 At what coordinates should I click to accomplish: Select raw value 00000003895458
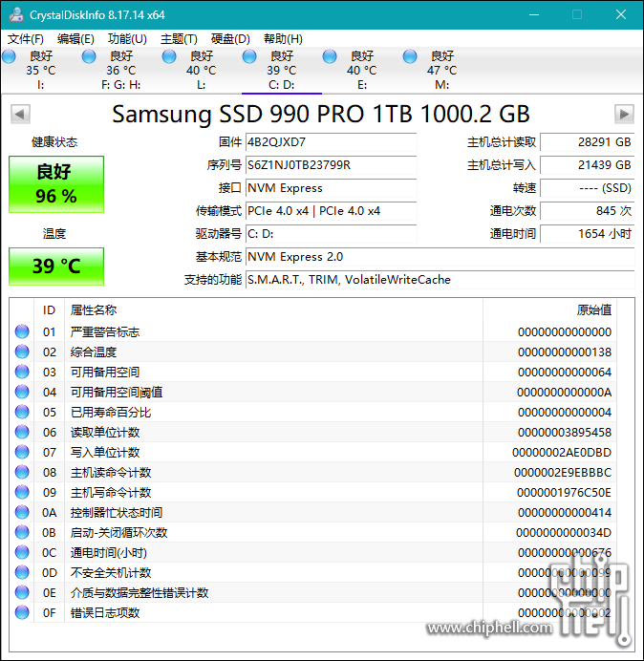565,433
